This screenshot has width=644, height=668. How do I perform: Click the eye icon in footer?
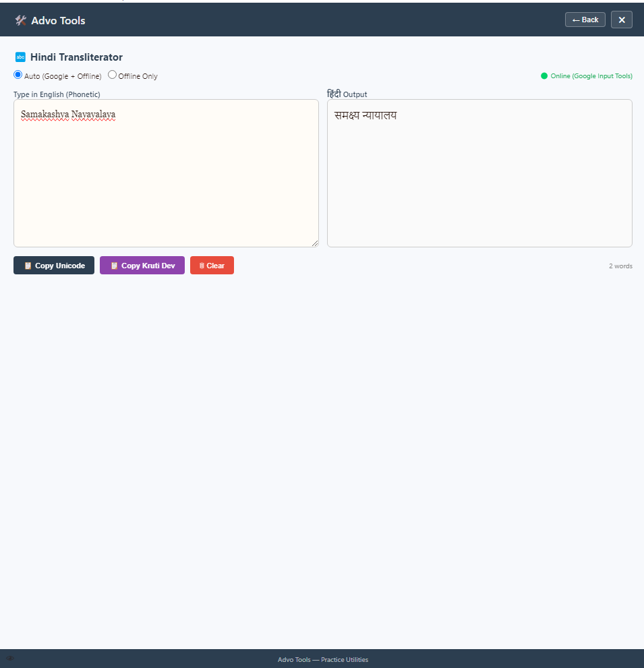tap(10, 658)
